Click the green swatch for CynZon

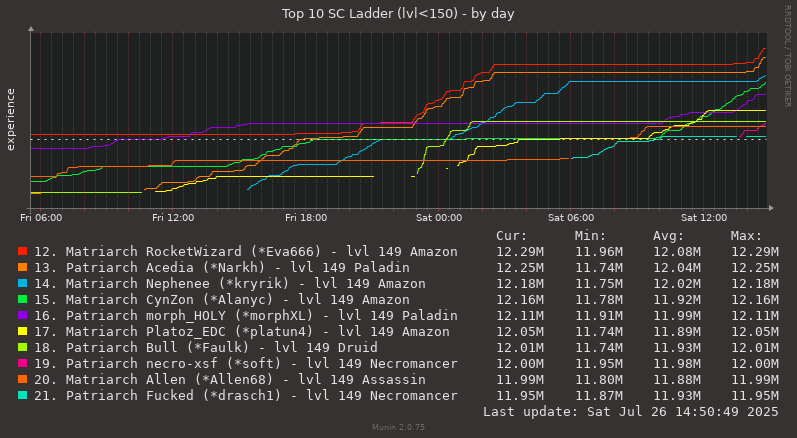[x=22, y=299]
